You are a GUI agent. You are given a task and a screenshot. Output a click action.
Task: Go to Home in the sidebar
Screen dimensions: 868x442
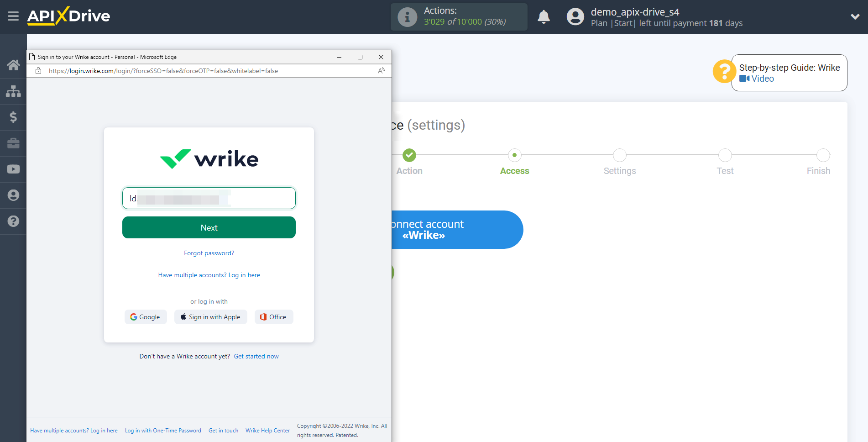13,65
